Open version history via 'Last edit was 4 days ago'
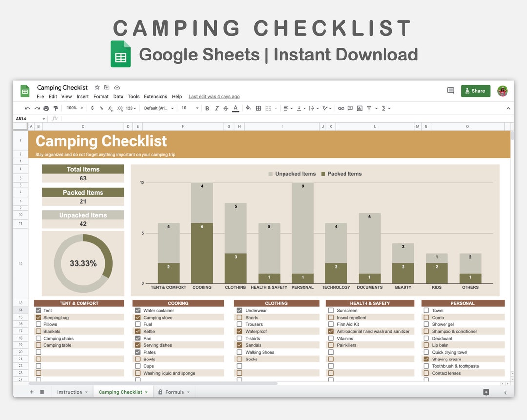527x420 pixels. (x=214, y=96)
